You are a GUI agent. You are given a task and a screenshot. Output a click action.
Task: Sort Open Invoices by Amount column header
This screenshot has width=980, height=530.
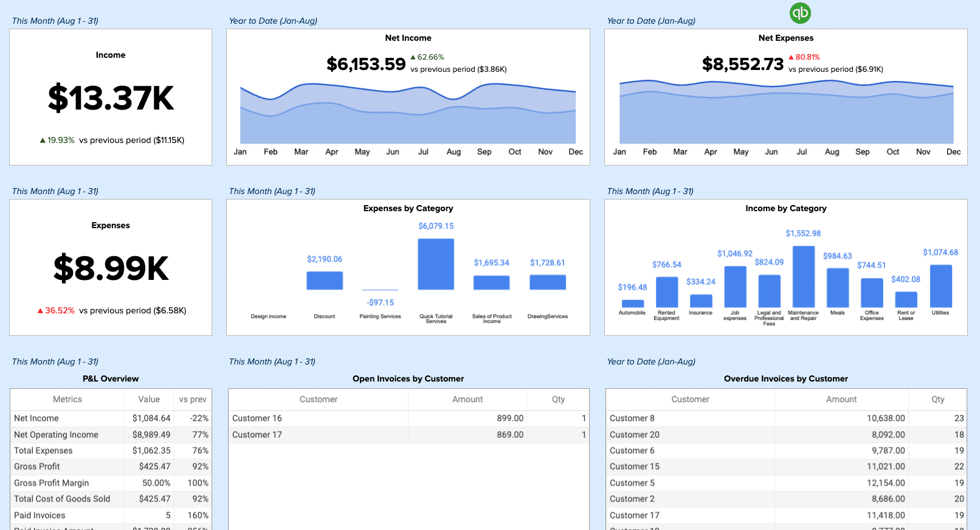click(x=467, y=400)
